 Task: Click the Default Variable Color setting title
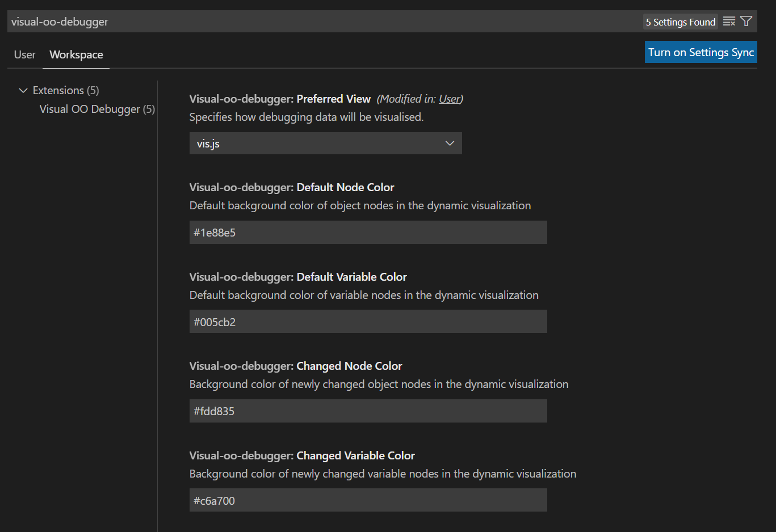click(298, 277)
